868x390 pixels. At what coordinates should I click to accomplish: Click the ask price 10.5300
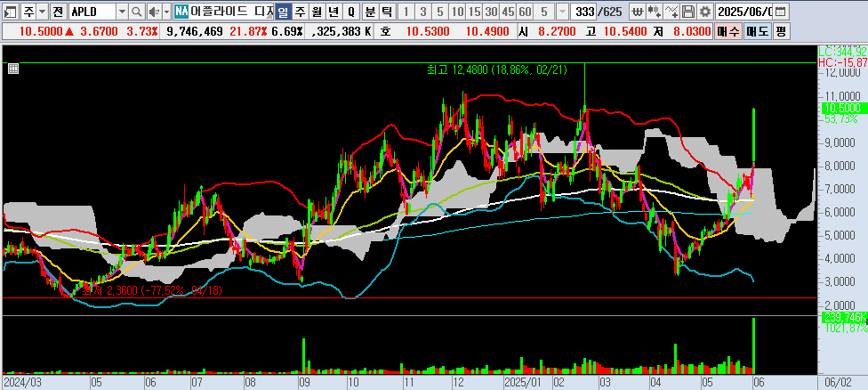[428, 31]
